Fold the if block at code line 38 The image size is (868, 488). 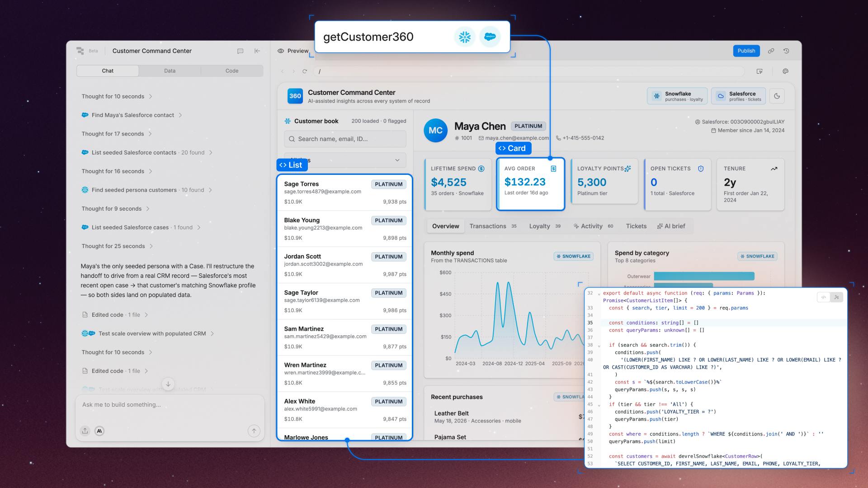[599, 346]
